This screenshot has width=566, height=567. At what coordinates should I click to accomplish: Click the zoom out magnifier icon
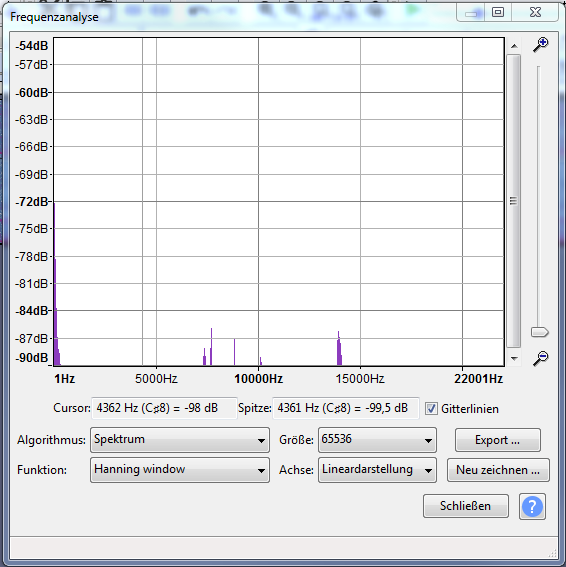tap(541, 358)
